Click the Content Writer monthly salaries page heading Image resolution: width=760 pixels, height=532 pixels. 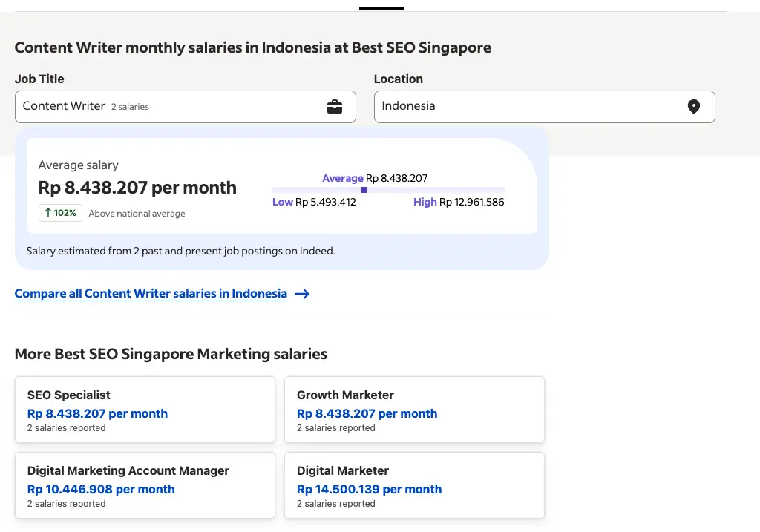tap(252, 47)
